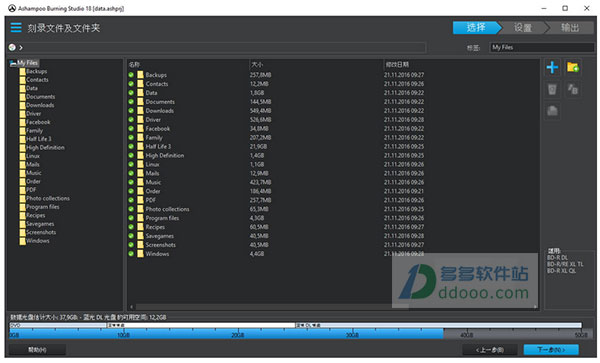Click the grayed import icon below trash
This screenshot has width=600, height=363.
pyautogui.click(x=552, y=111)
